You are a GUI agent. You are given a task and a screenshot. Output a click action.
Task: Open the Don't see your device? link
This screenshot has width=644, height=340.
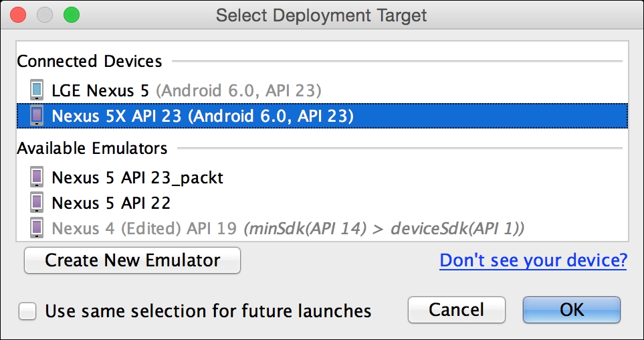pos(533,260)
